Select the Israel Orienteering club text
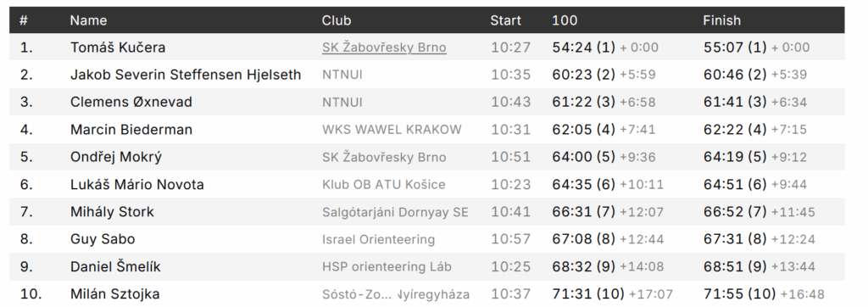868x307 pixels. (379, 239)
